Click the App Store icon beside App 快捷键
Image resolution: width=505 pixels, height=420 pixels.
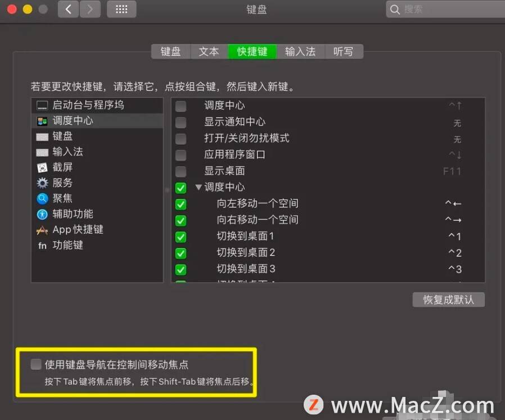tap(42, 230)
